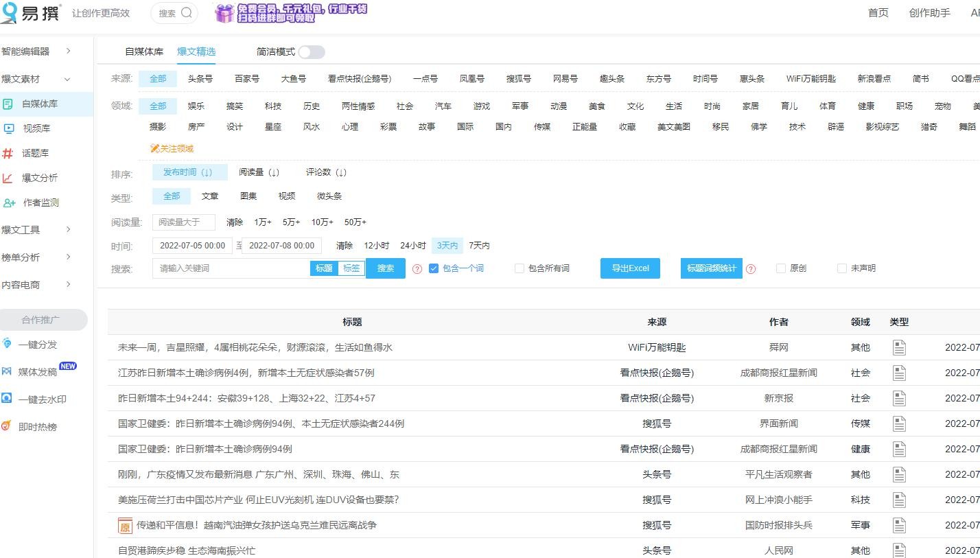Viewport: 980px width, 558px height.
Task: Click help icon beside 标题词频统计 button
Action: (x=751, y=269)
